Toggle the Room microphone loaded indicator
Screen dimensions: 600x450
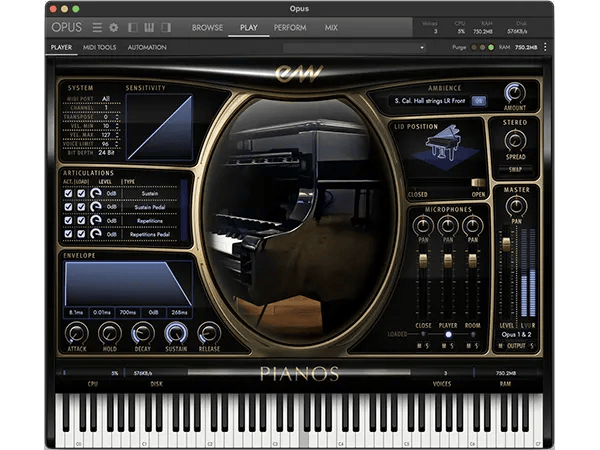point(473,334)
